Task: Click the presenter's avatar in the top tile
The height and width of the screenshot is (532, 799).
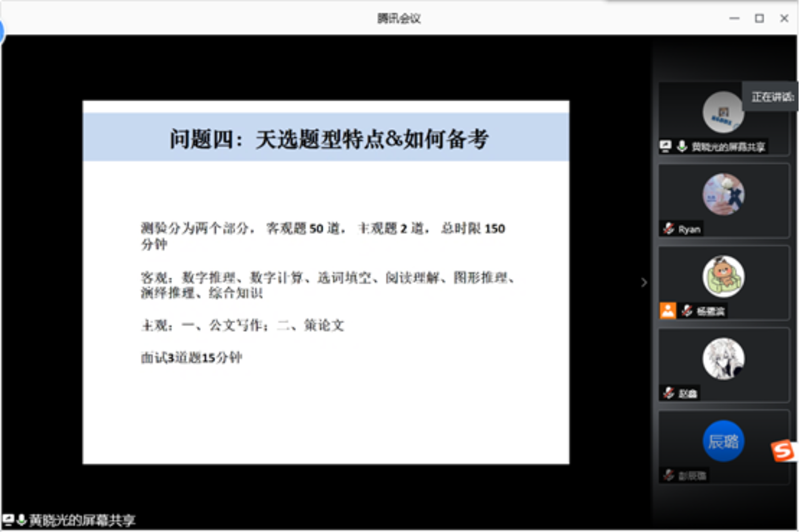Action: (x=723, y=112)
